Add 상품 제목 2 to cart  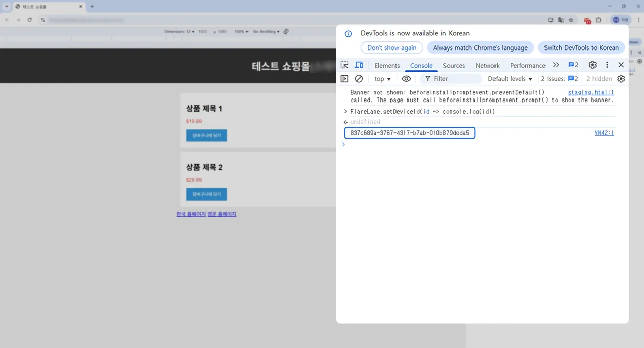207,194
